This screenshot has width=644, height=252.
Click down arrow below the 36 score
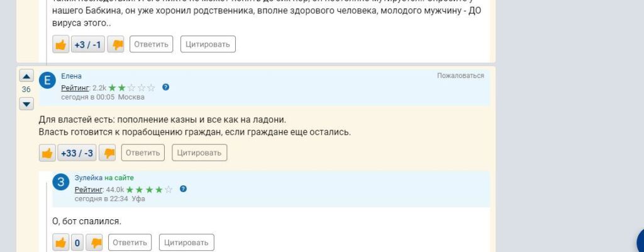coord(26,103)
